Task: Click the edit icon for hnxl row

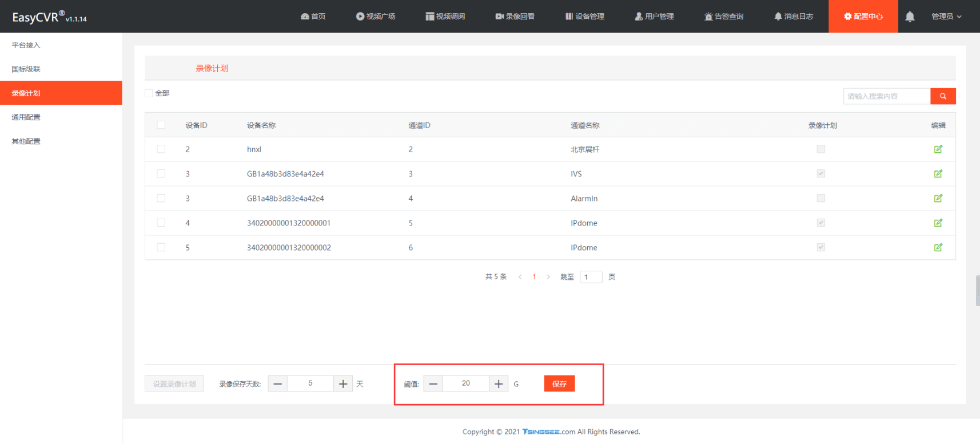Action: coord(938,149)
